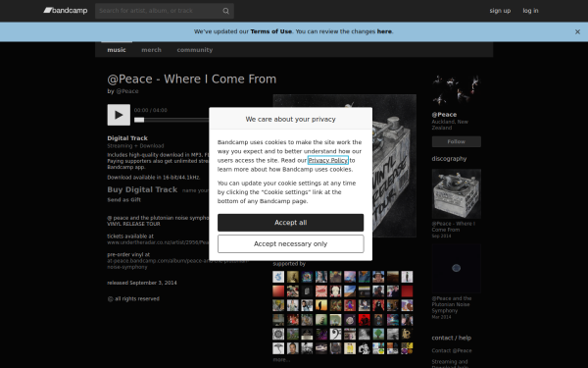The image size is (588, 368).
Task: Switch to the merch tab
Action: [152, 50]
